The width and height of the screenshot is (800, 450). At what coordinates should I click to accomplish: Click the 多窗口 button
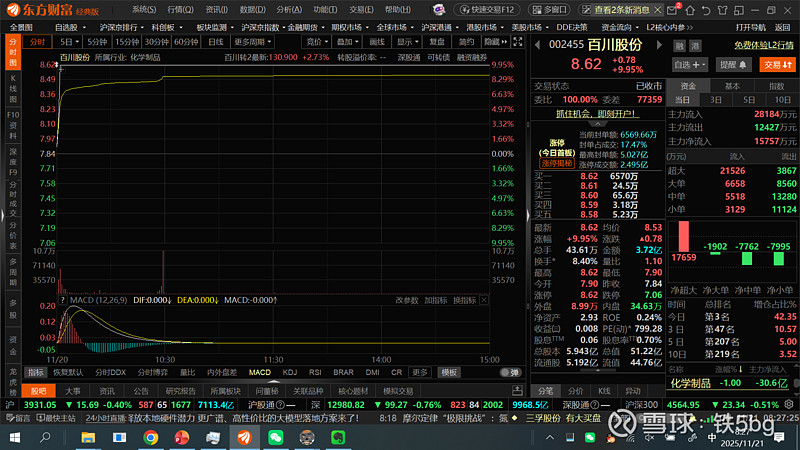pyautogui.click(x=550, y=10)
